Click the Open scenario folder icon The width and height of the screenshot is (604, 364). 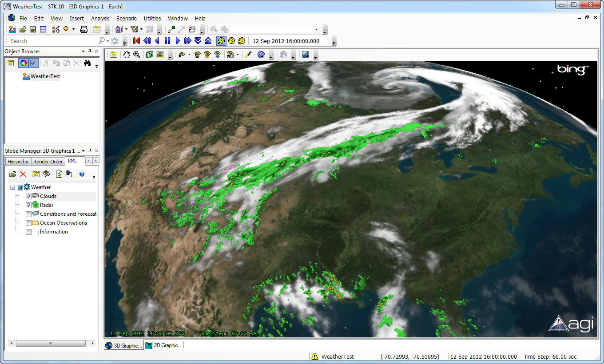coord(23,29)
